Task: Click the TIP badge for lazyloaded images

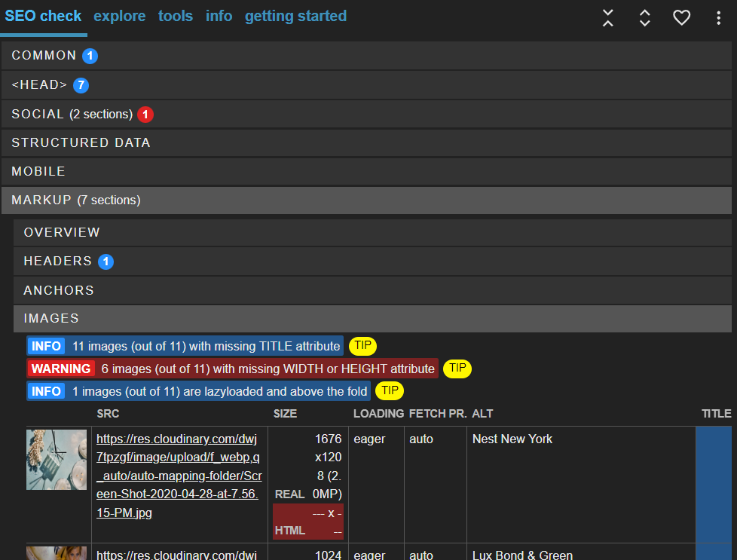Action: (x=389, y=391)
